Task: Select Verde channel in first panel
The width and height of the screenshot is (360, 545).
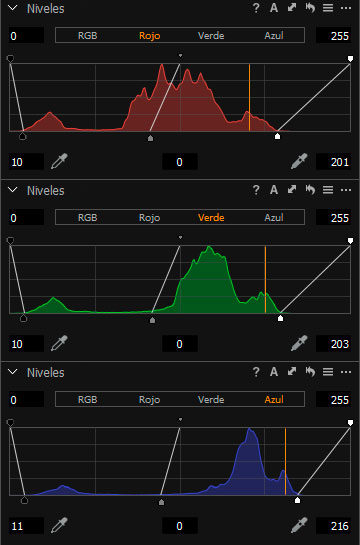Action: [x=211, y=35]
